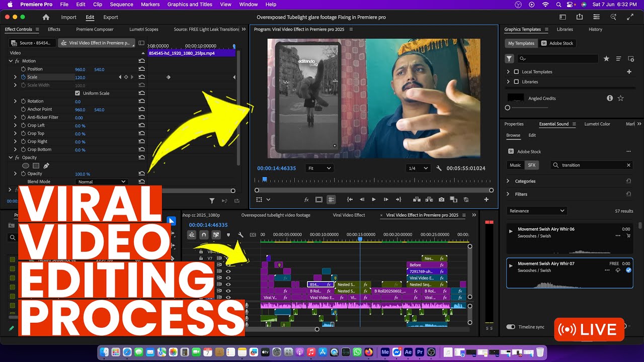This screenshot has height=362, width=644.
Task: Click Go to In point button
Action: pyautogui.click(x=350, y=200)
